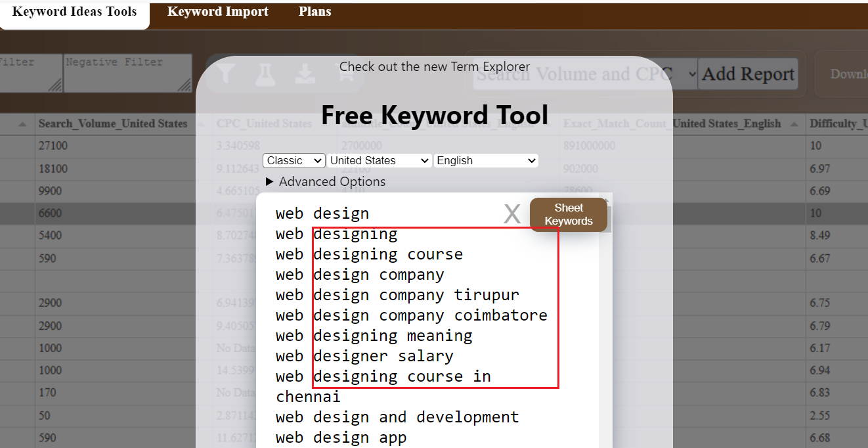
Task: Go to the Plans tab
Action: (x=315, y=12)
